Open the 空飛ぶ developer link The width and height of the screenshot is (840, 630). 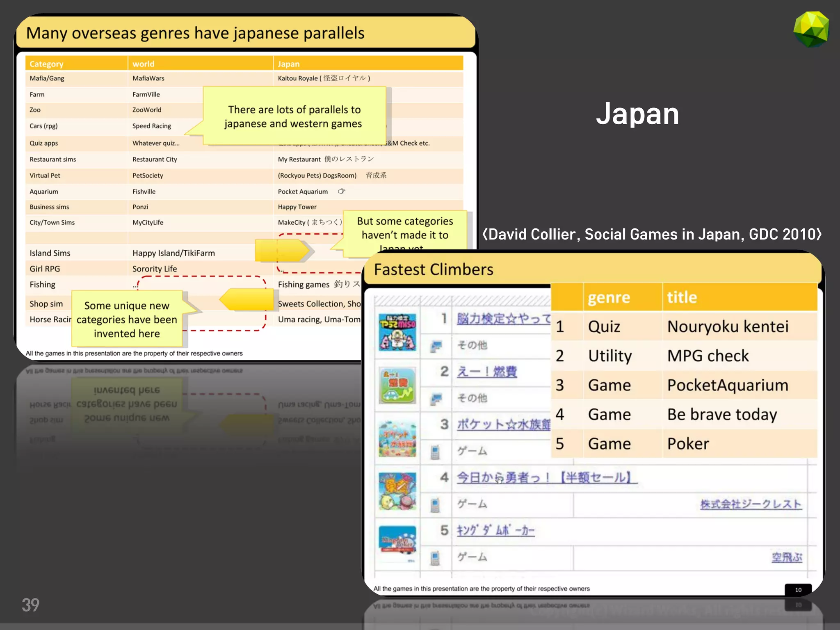(787, 557)
